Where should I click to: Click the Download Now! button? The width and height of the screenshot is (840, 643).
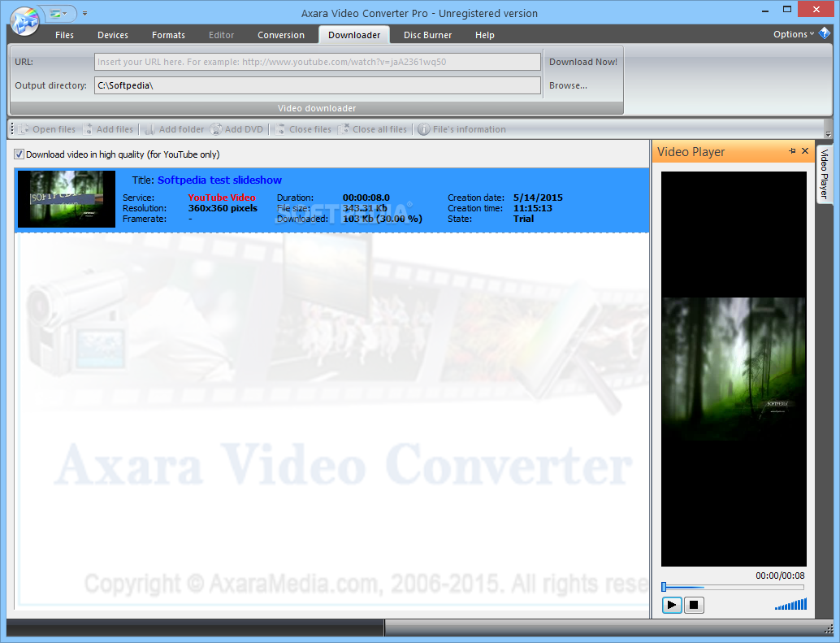click(582, 62)
